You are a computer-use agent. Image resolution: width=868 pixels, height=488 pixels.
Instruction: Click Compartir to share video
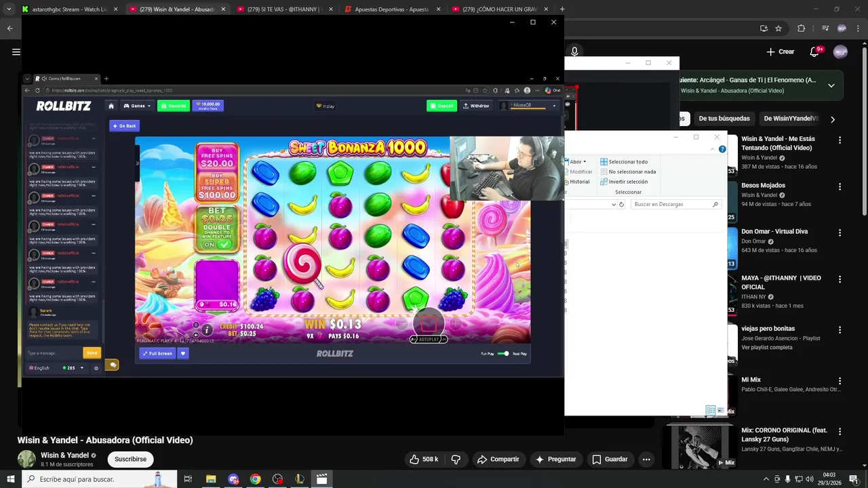(498, 460)
